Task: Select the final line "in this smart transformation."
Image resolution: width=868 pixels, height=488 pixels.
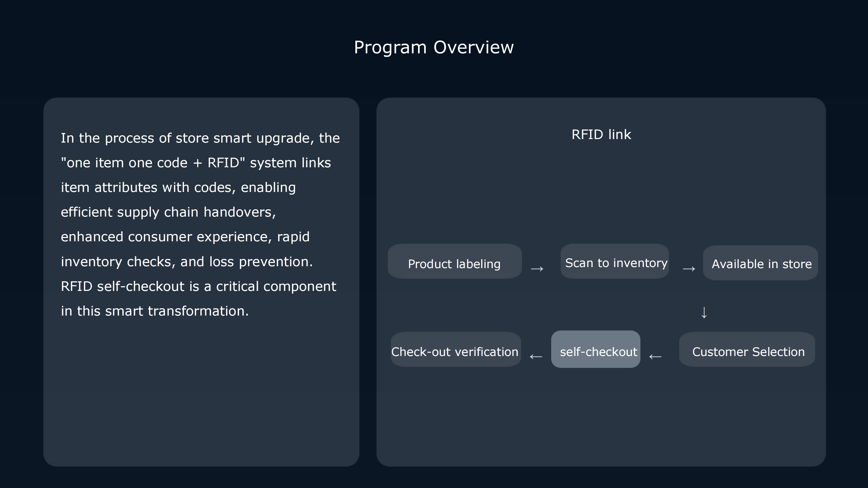Action: coord(155,311)
